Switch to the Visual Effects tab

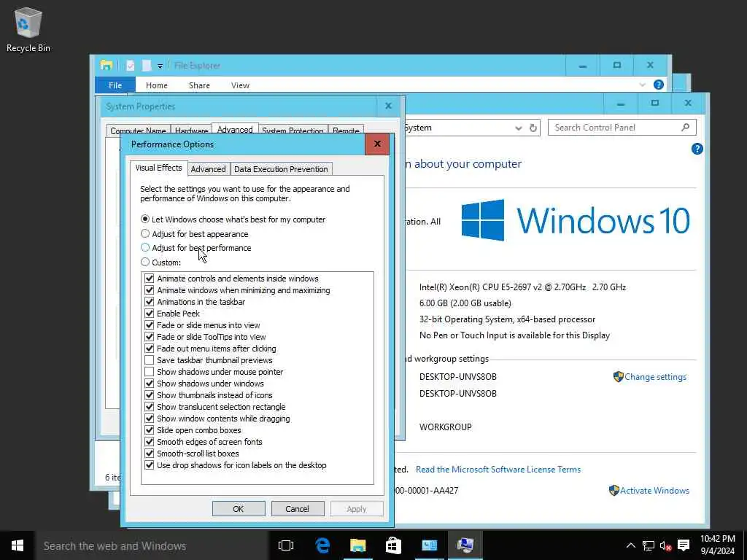pyautogui.click(x=158, y=168)
